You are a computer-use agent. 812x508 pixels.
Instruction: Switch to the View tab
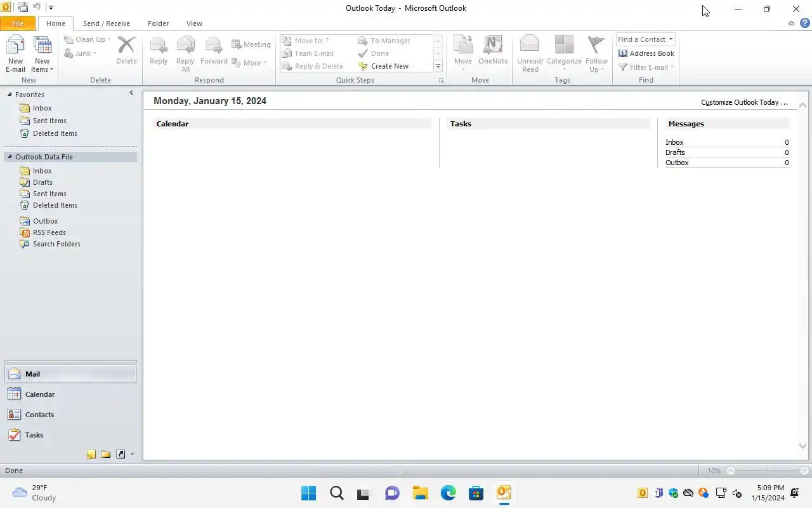tap(194, 23)
